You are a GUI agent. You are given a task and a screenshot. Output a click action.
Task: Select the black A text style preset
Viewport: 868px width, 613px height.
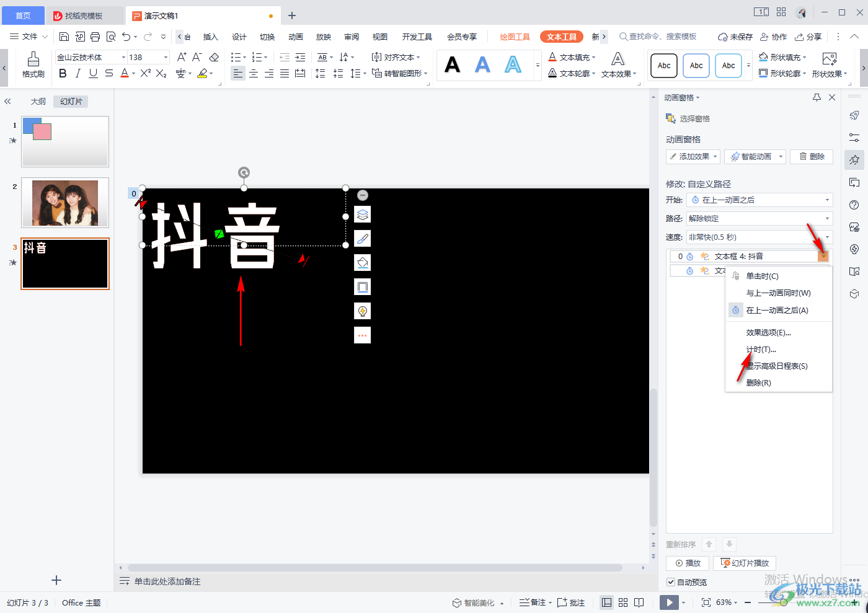453,64
